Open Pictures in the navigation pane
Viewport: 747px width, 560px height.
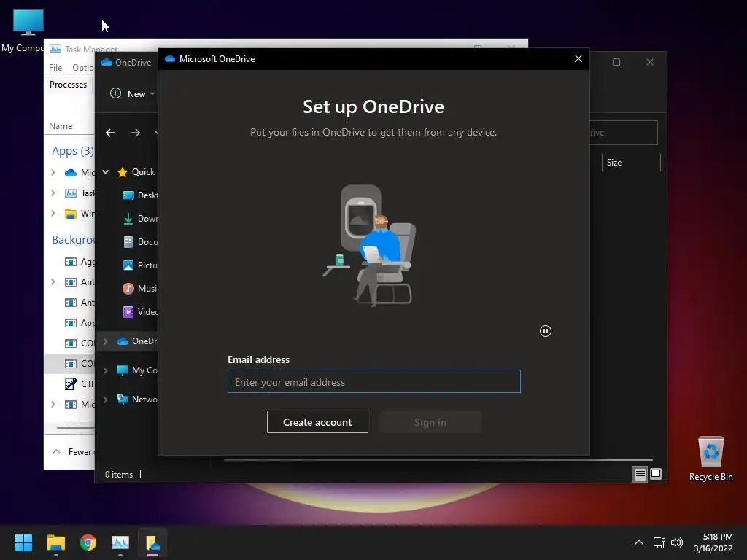point(140,265)
